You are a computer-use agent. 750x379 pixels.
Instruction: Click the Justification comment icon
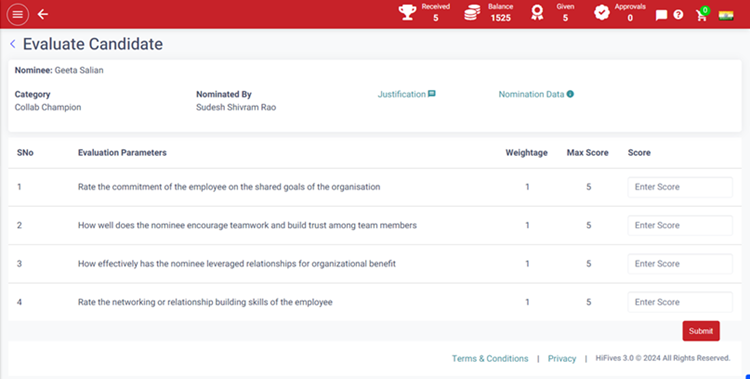click(x=431, y=94)
